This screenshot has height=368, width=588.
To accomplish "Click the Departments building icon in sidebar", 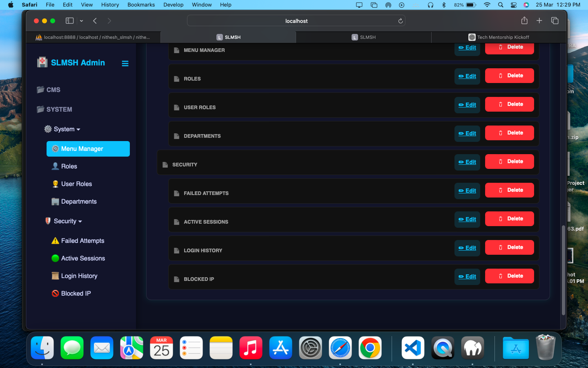I will [x=55, y=201].
